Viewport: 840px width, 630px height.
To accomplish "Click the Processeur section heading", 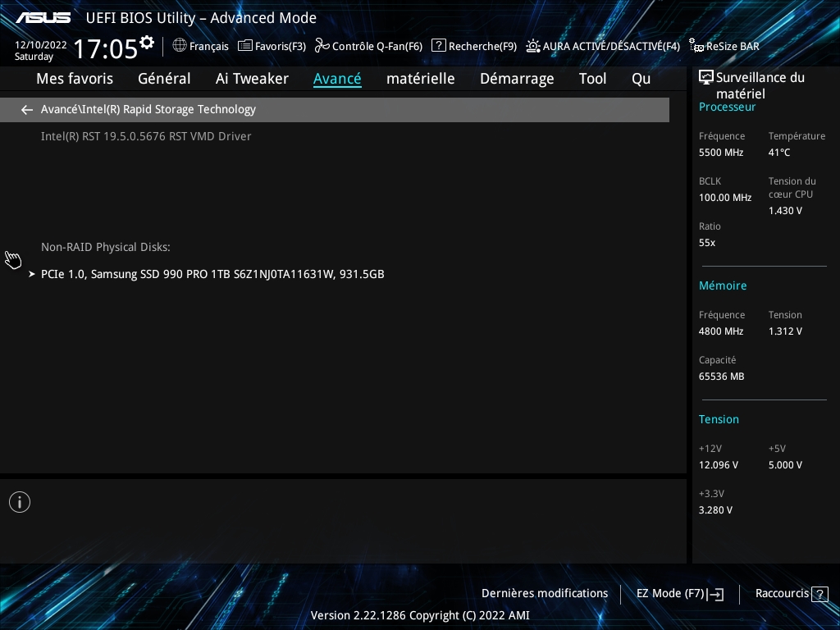I will coord(727,107).
